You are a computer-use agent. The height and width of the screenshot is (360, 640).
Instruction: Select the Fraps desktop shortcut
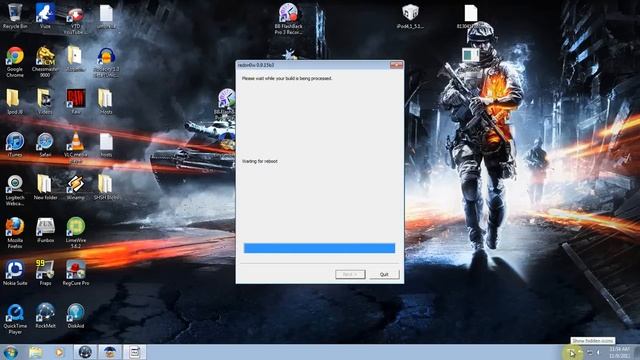tap(45, 273)
